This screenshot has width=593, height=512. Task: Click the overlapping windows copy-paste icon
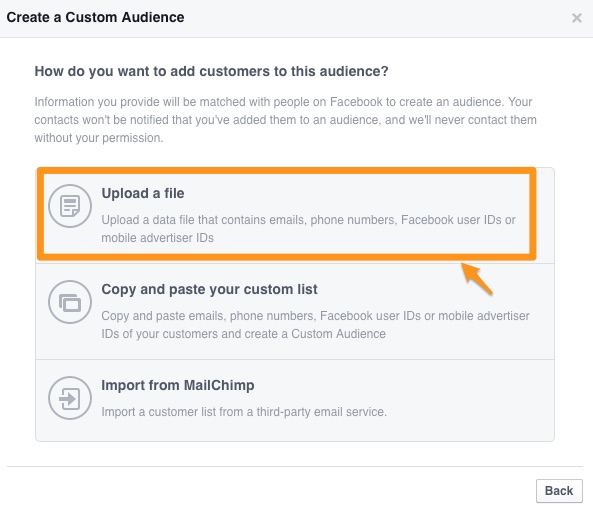70,302
